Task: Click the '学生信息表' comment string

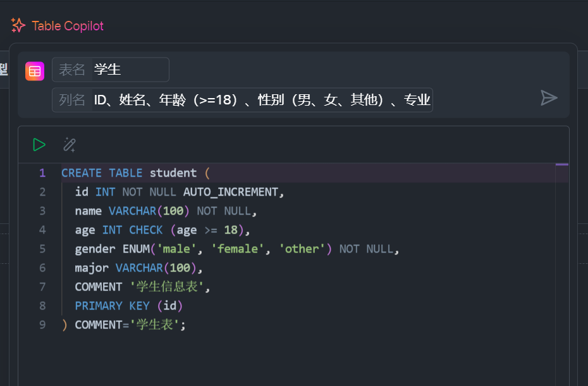Action: coord(168,287)
